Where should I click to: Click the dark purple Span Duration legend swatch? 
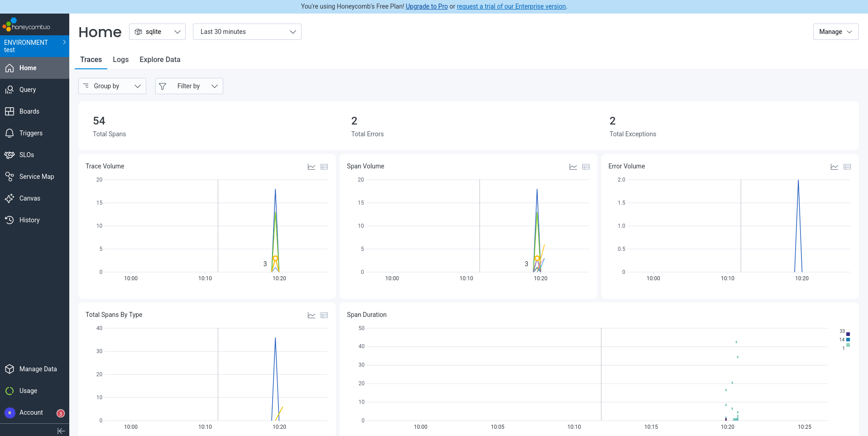848,334
